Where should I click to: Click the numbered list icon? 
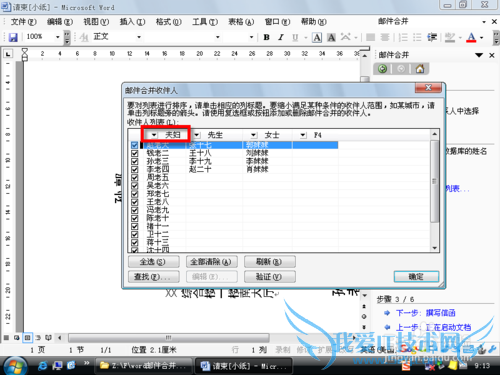pos(403,37)
